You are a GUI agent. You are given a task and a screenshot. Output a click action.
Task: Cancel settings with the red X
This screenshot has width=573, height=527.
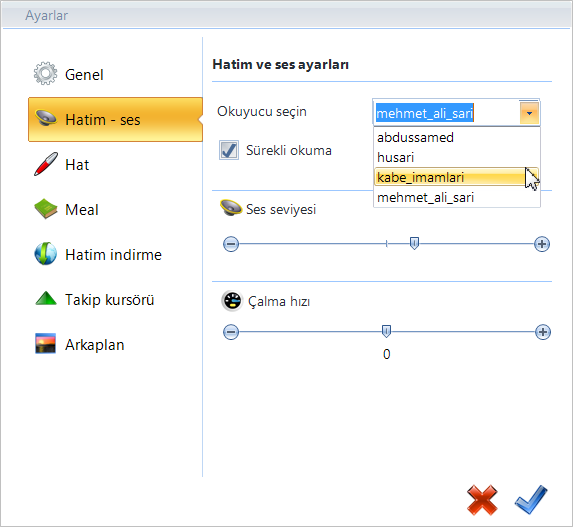coord(482,500)
